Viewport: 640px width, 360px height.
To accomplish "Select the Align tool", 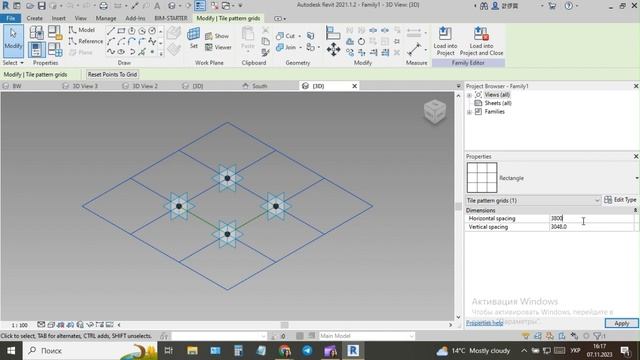I will click(x=333, y=32).
